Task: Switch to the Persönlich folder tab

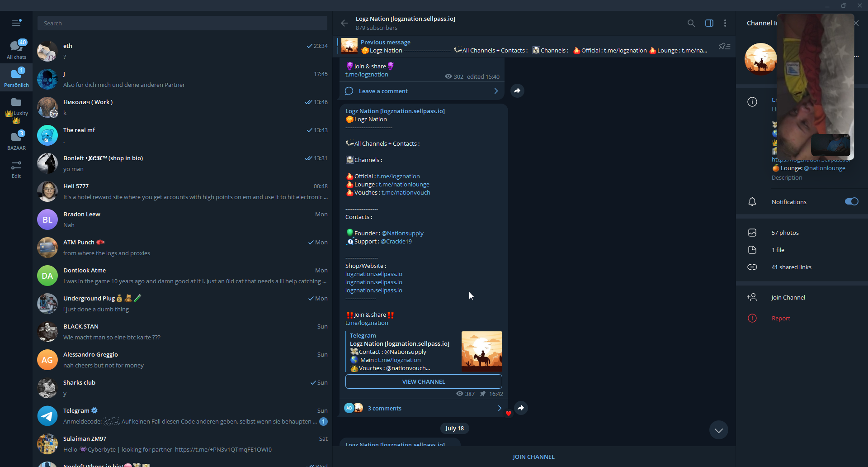Action: tap(16, 77)
